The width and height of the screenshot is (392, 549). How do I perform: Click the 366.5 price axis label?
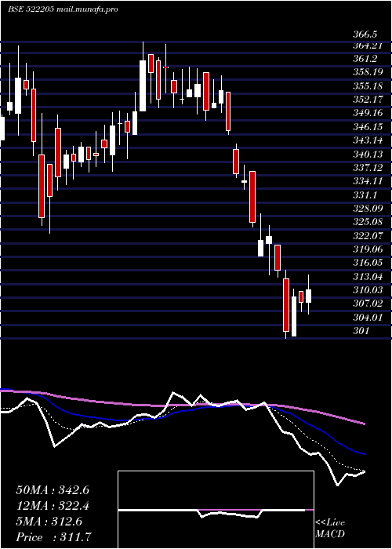365,35
